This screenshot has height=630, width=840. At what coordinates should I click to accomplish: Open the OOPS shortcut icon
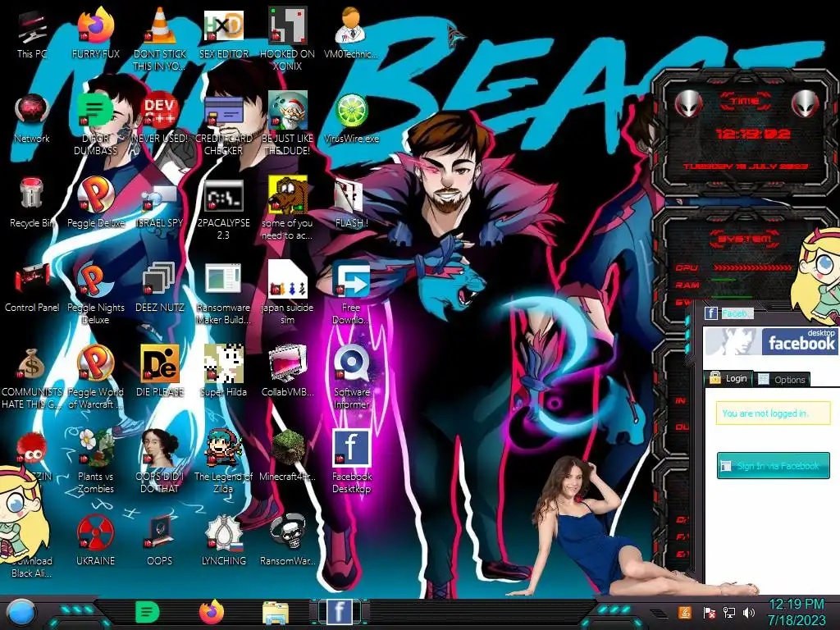(x=160, y=532)
